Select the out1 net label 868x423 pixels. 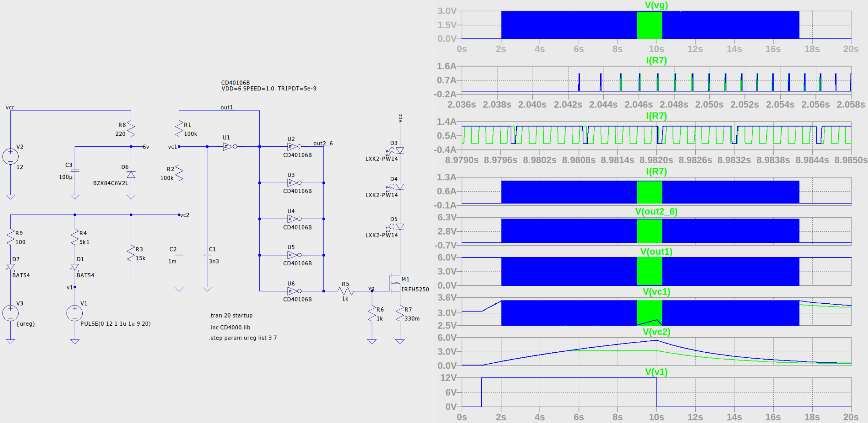pos(227,107)
